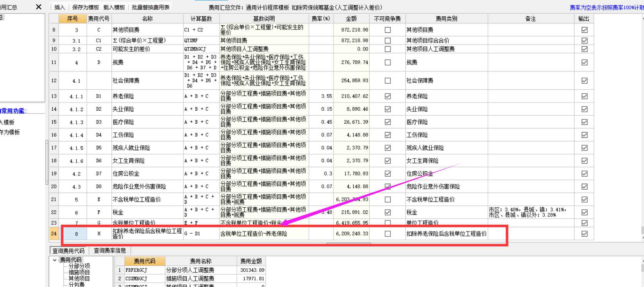Click the 费用代号 column header
644x287 pixels.
[x=99, y=19]
